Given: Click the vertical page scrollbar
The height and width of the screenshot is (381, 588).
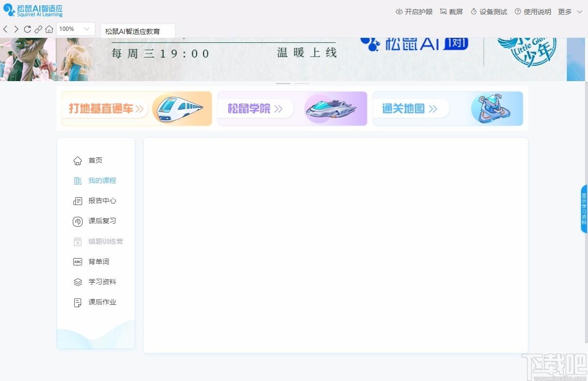Looking at the screenshot, I should click(x=586, y=212).
